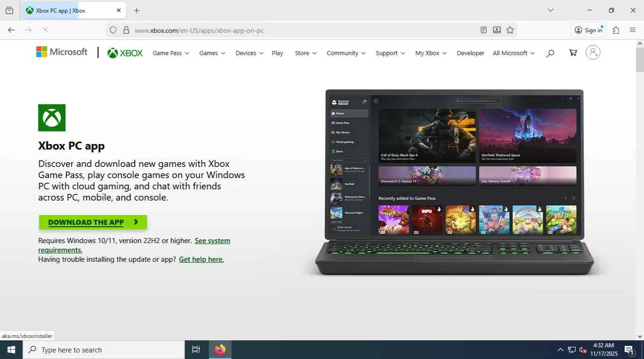Open the Windows Start menu
This screenshot has width=644, height=359.
11,350
